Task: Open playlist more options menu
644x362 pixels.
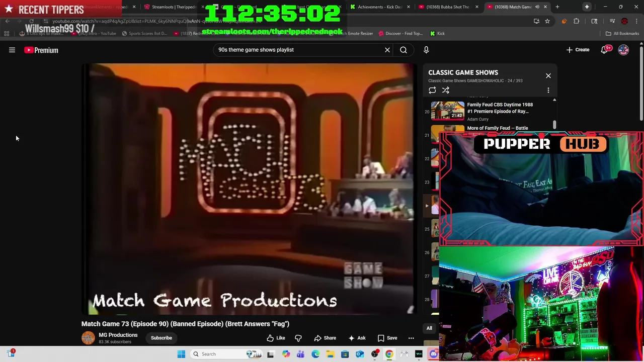Action: pos(548,90)
